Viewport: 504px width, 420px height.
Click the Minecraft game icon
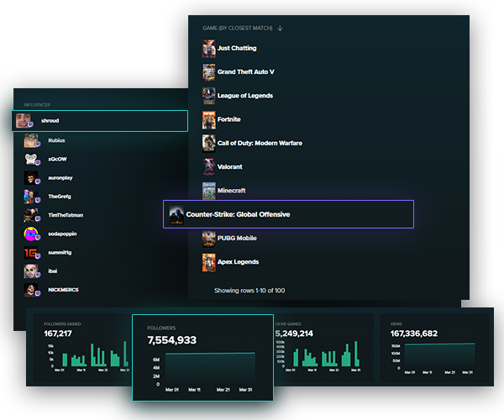click(x=209, y=190)
